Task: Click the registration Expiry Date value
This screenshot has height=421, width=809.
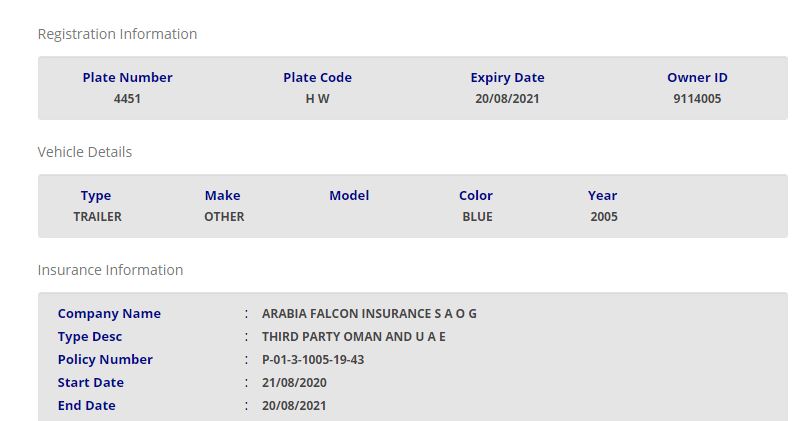Action: [x=507, y=99]
